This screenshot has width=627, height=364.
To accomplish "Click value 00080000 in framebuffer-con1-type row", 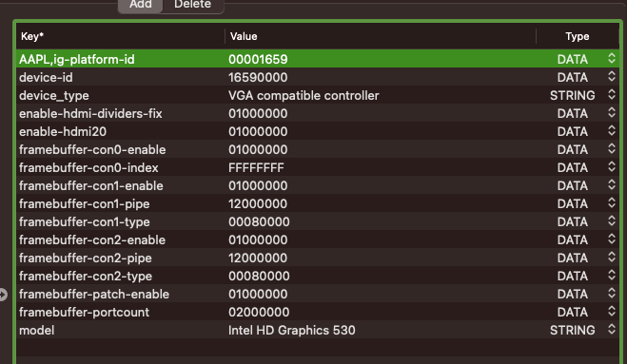I will point(259,222).
